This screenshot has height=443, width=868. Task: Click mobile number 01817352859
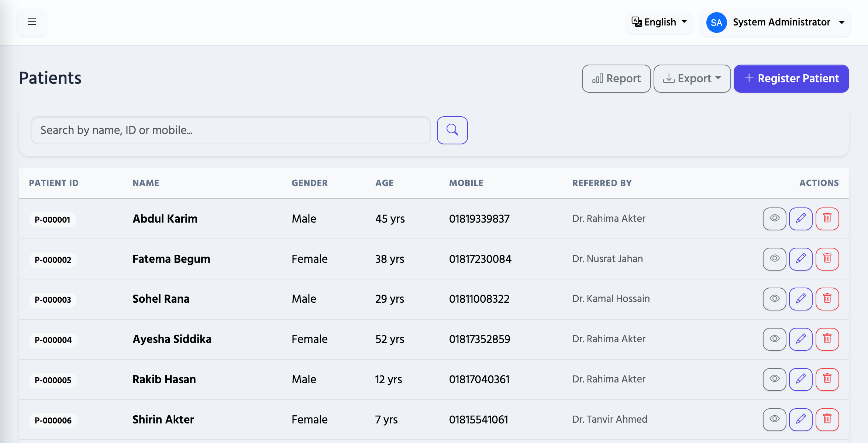click(479, 339)
